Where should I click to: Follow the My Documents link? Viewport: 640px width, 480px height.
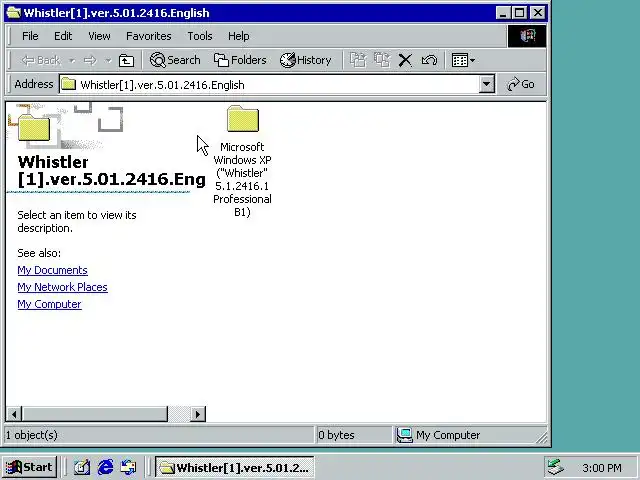(x=52, y=270)
